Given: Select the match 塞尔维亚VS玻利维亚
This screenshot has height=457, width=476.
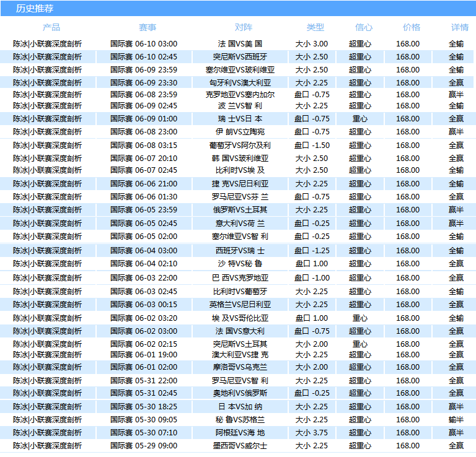Looking at the screenshot, I should pyautogui.click(x=240, y=70).
